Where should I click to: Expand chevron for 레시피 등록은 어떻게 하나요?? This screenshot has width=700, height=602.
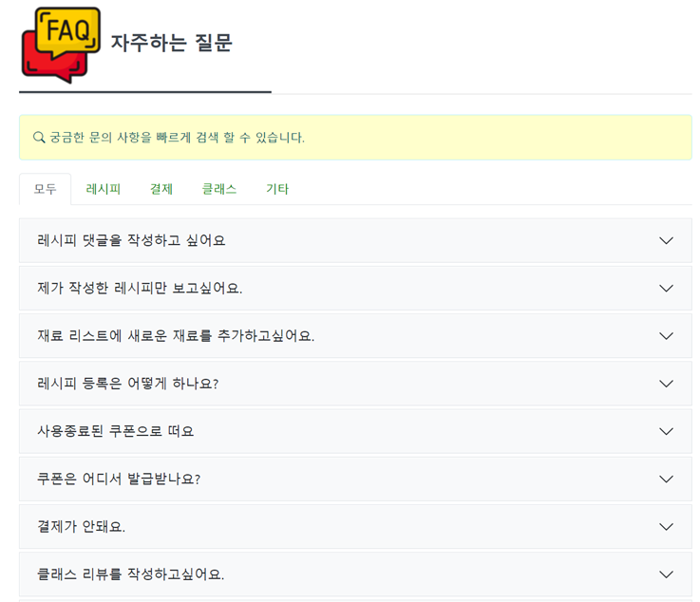666,384
